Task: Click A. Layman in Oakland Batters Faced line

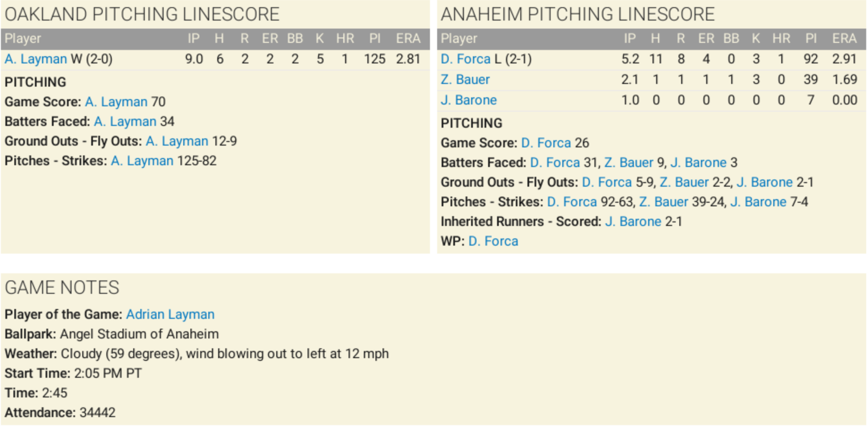Action: click(125, 121)
